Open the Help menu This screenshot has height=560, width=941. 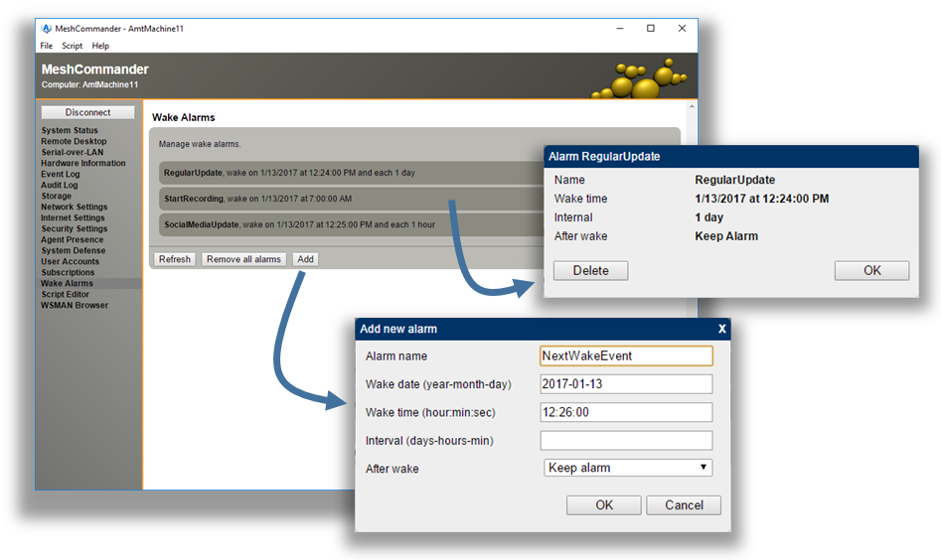coord(100,46)
